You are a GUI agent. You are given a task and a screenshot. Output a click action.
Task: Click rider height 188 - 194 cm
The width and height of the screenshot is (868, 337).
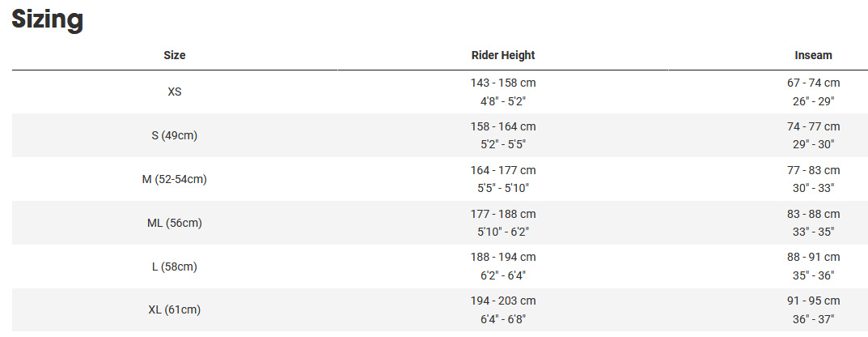point(503,258)
